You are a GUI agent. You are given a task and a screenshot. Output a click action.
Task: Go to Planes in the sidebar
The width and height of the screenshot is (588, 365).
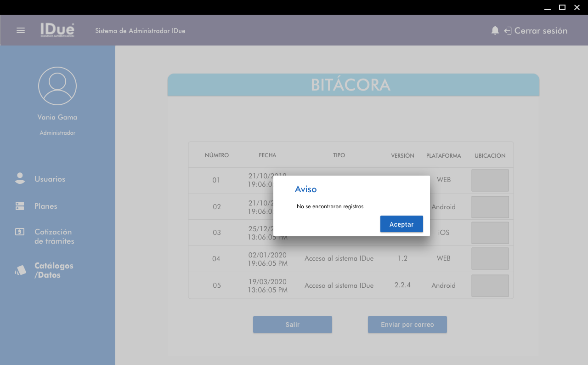[46, 206]
